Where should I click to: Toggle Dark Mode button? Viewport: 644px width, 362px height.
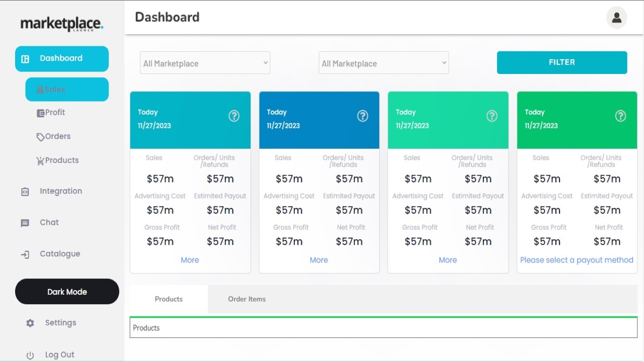coord(67,292)
